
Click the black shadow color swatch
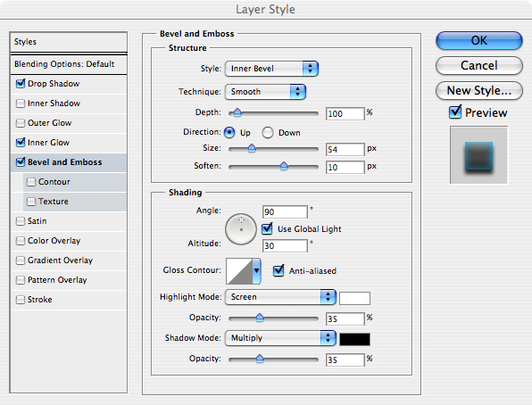[354, 339]
